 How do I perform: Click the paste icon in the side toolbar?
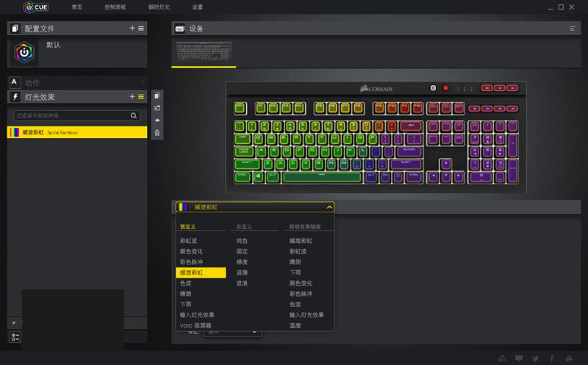157,108
